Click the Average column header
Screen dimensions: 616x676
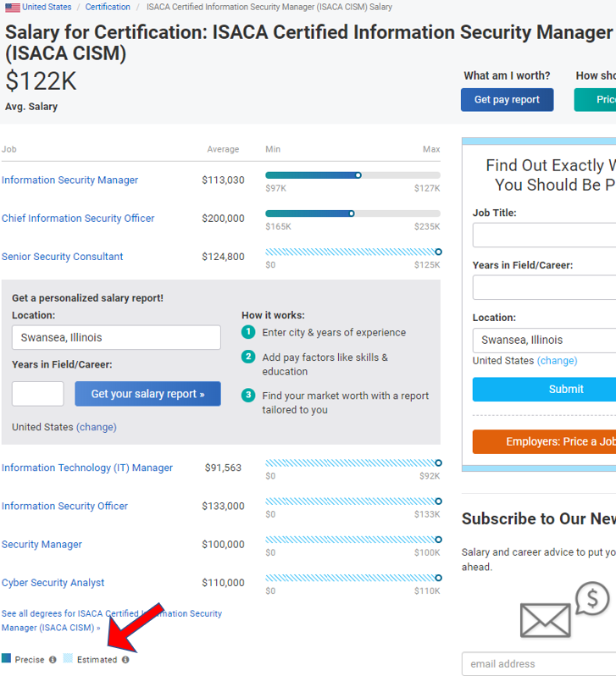point(223,149)
